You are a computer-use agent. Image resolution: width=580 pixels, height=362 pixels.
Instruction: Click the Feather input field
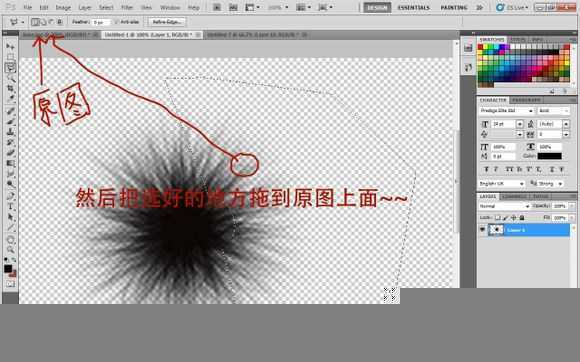click(101, 22)
